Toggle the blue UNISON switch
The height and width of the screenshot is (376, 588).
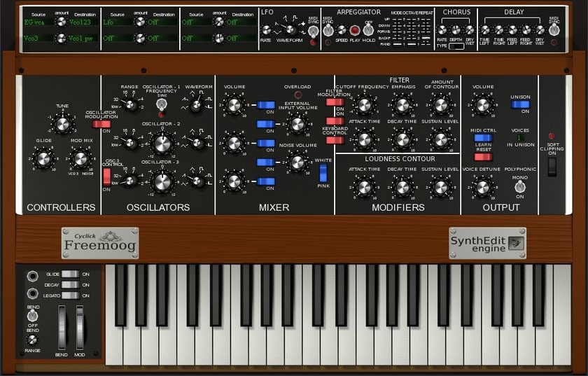(520, 104)
